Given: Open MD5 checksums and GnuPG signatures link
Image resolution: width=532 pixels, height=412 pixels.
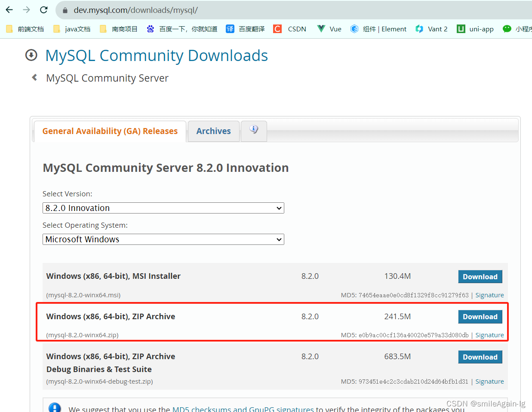Looking at the screenshot, I should (x=243, y=409).
